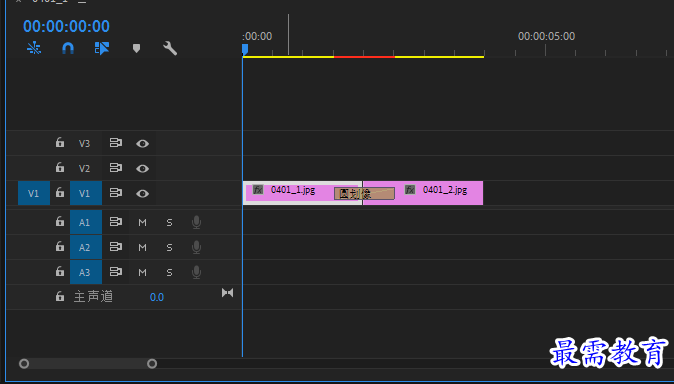Solo track A2 with S button
Screen dimensions: 674x384
coord(169,248)
